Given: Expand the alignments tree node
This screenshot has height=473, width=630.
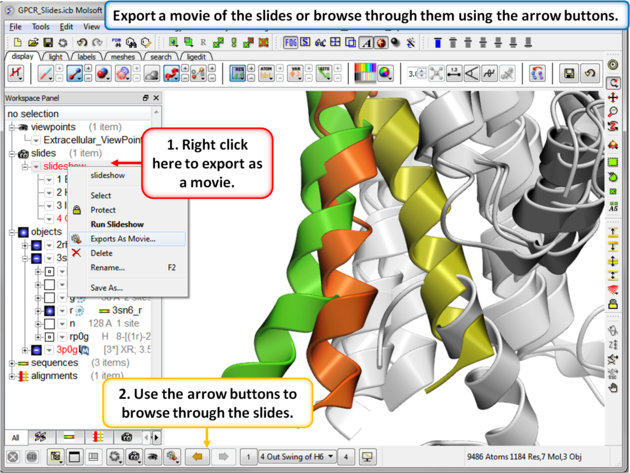Looking at the screenshot, I should [12, 376].
